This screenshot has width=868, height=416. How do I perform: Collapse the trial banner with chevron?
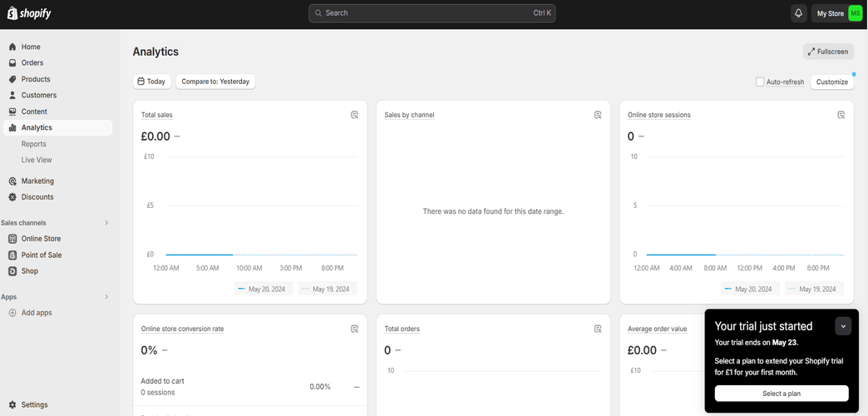point(843,326)
